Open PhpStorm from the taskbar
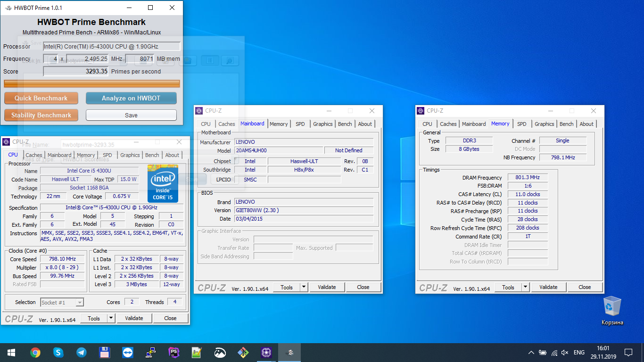 pyautogui.click(x=173, y=352)
